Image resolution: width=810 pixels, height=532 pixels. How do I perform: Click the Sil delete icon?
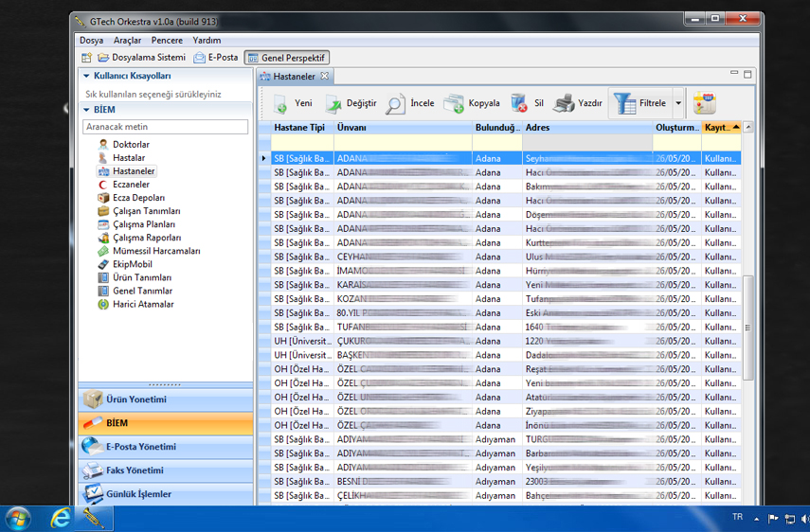pos(518,102)
